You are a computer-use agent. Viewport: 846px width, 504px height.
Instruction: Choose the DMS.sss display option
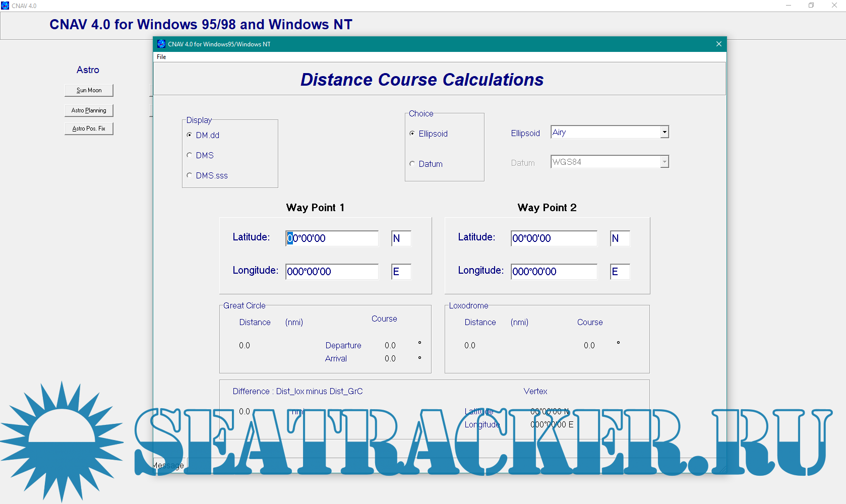tap(190, 175)
